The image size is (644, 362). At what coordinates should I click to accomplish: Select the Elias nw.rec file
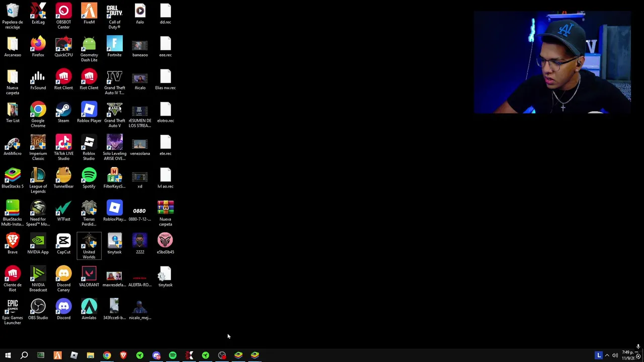tap(166, 79)
